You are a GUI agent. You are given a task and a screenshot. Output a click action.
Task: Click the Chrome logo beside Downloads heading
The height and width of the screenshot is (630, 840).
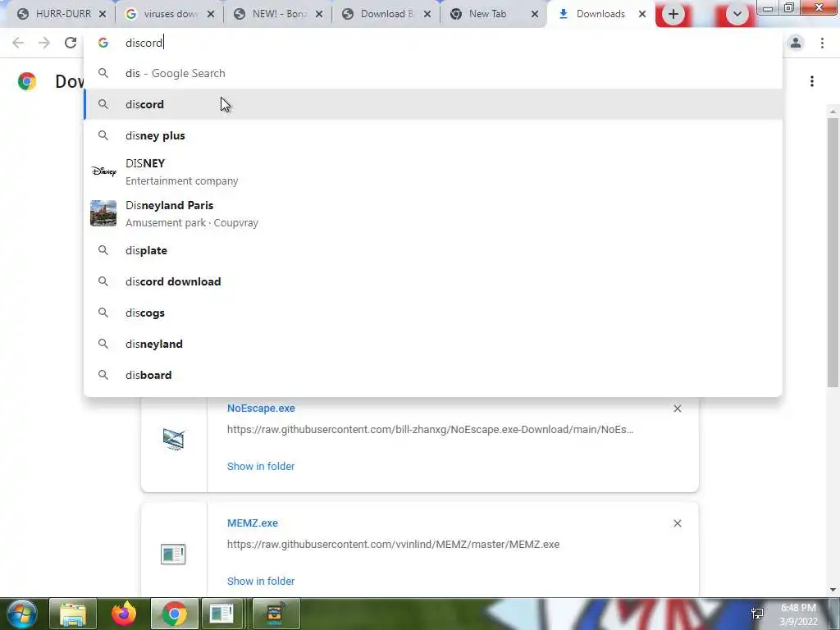tap(27, 81)
